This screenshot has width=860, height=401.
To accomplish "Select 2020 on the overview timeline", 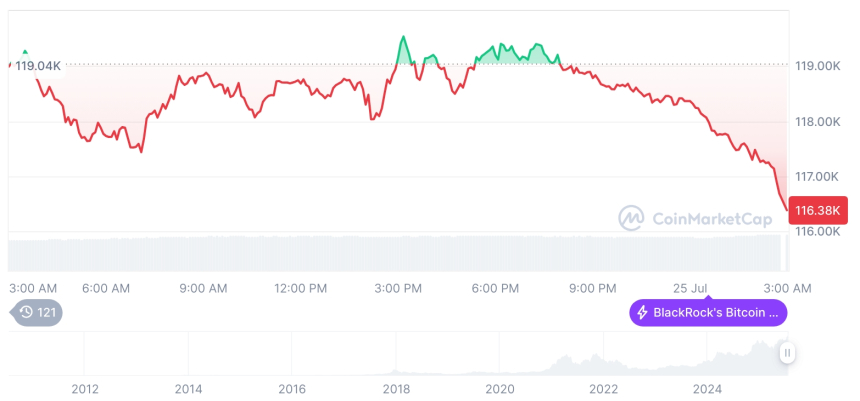I will [499, 389].
